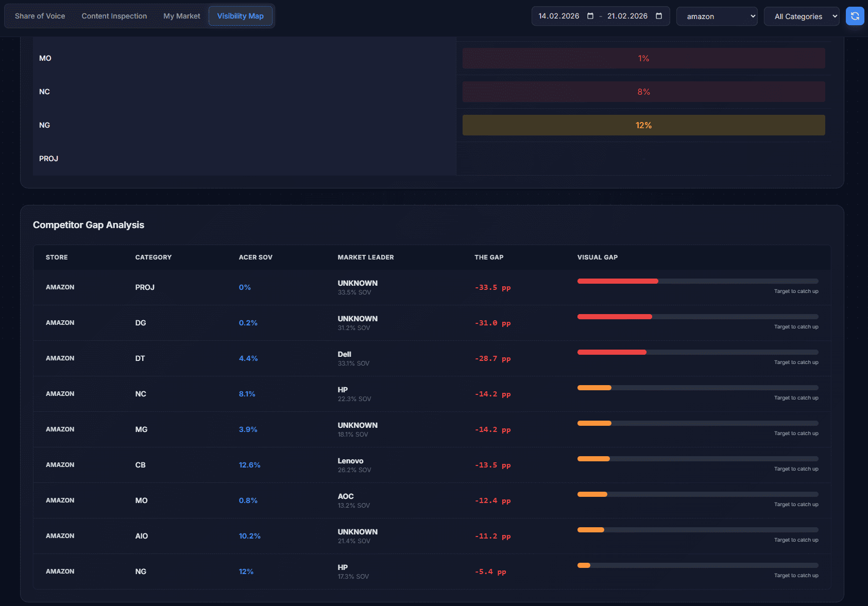This screenshot has height=606, width=868.
Task: Click the 12% SOV value in NG row
Action: pos(246,571)
